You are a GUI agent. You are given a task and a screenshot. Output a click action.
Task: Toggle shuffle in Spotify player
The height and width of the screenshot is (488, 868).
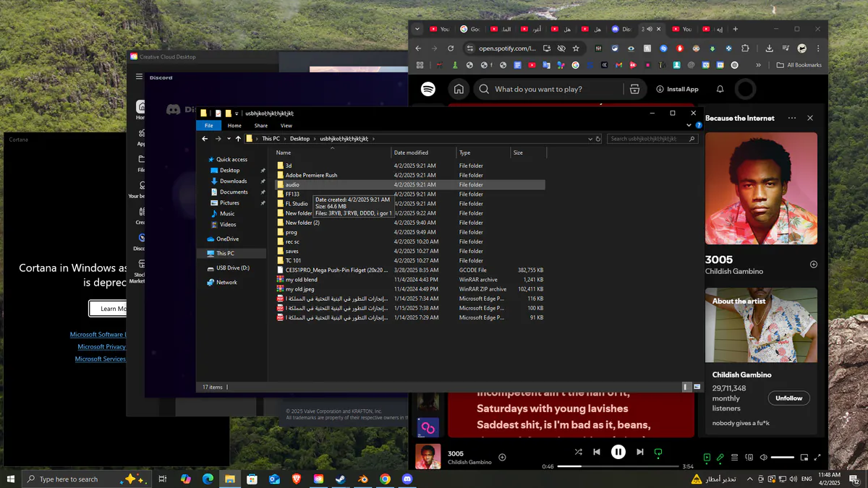(x=578, y=452)
